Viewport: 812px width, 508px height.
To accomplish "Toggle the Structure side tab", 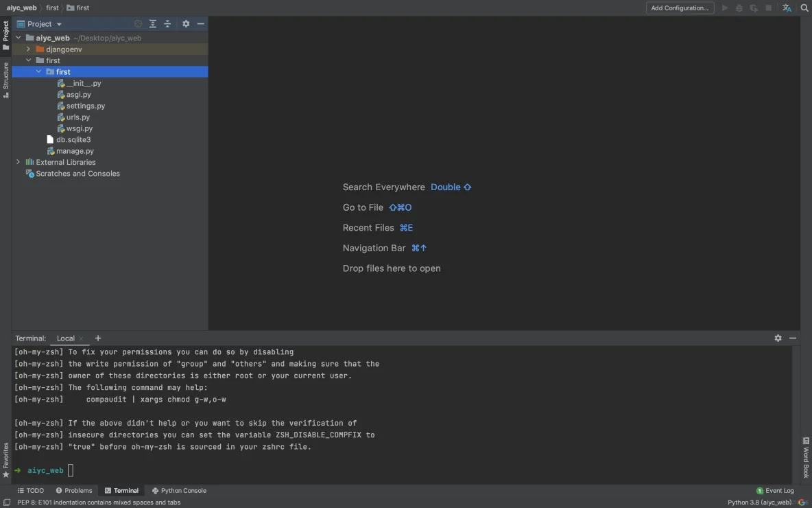I will tap(5, 80).
